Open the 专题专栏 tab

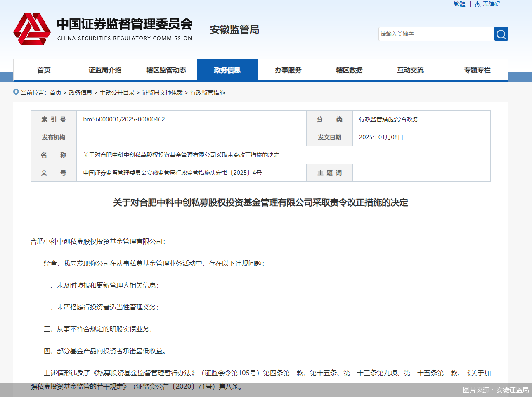point(477,70)
